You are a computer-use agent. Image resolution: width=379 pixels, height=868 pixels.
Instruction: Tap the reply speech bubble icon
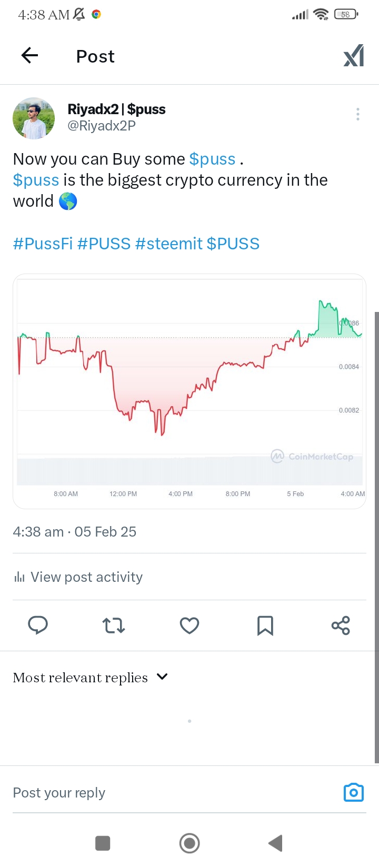38,625
